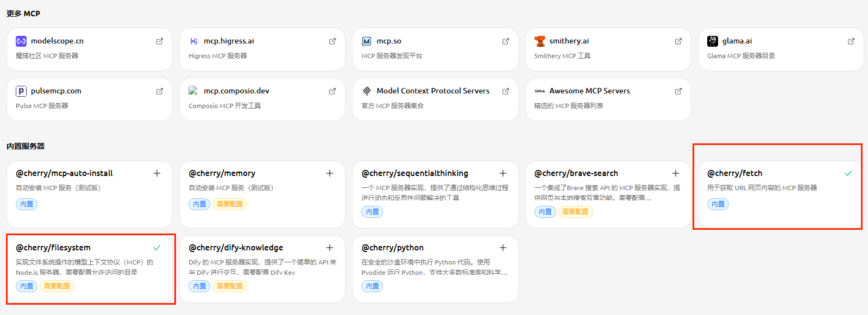The width and height of the screenshot is (868, 315).
Task: Open smithery.ai external link icon
Action: [678, 41]
